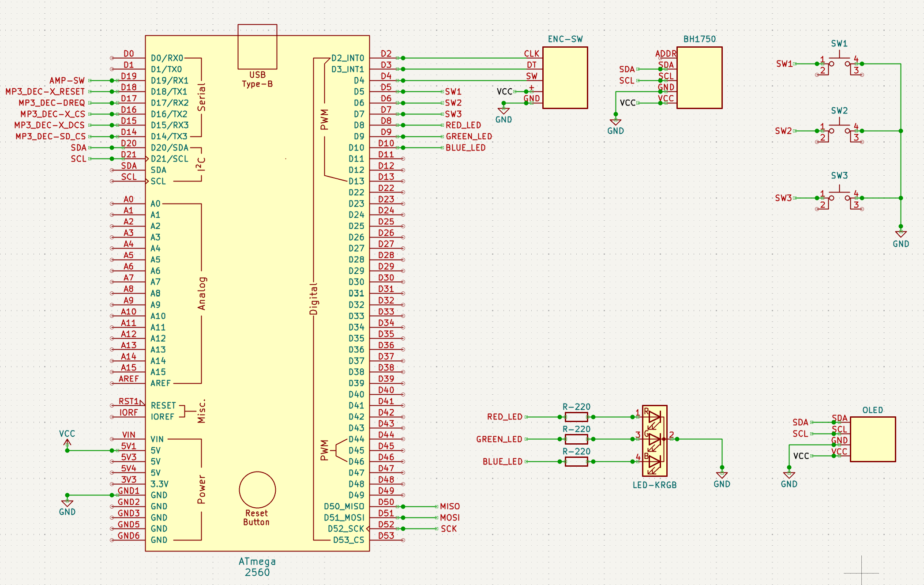Click the Digital group label

(x=313, y=299)
